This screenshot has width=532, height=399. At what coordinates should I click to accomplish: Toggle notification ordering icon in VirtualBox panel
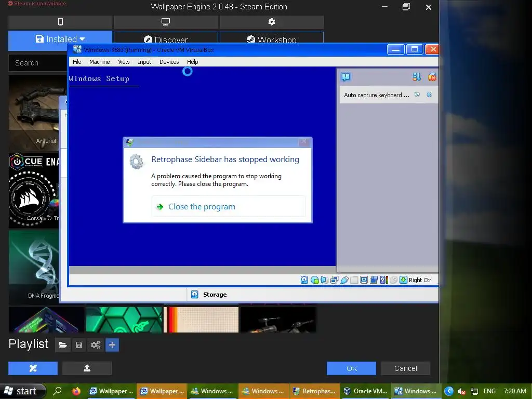(x=417, y=77)
